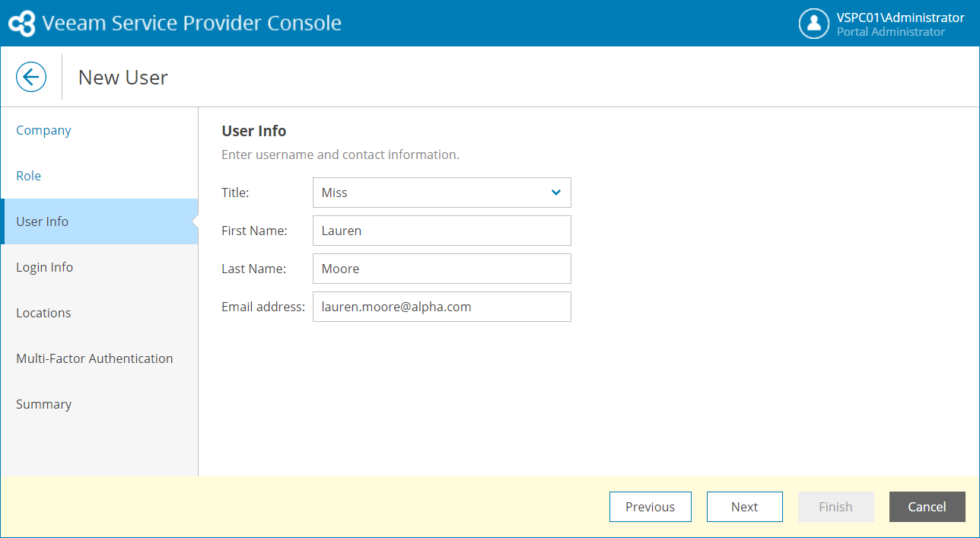Focus the First Name field containing Lauren
Image resolution: width=980 pixels, height=538 pixels.
(x=441, y=231)
